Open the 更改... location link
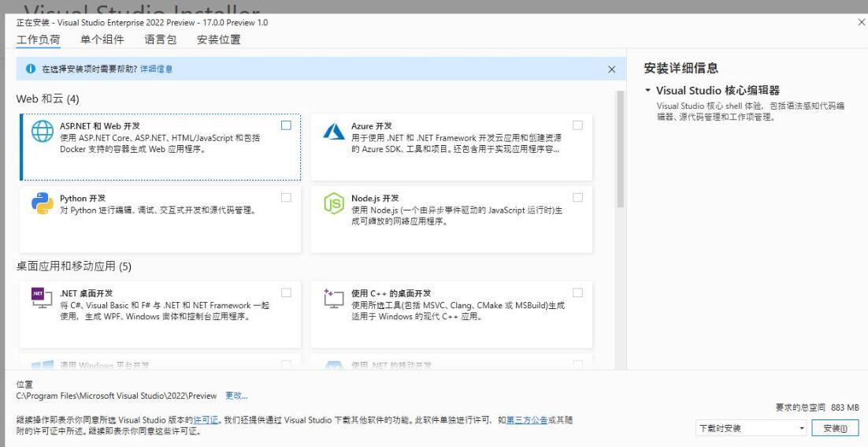The image size is (868, 447). (x=236, y=396)
